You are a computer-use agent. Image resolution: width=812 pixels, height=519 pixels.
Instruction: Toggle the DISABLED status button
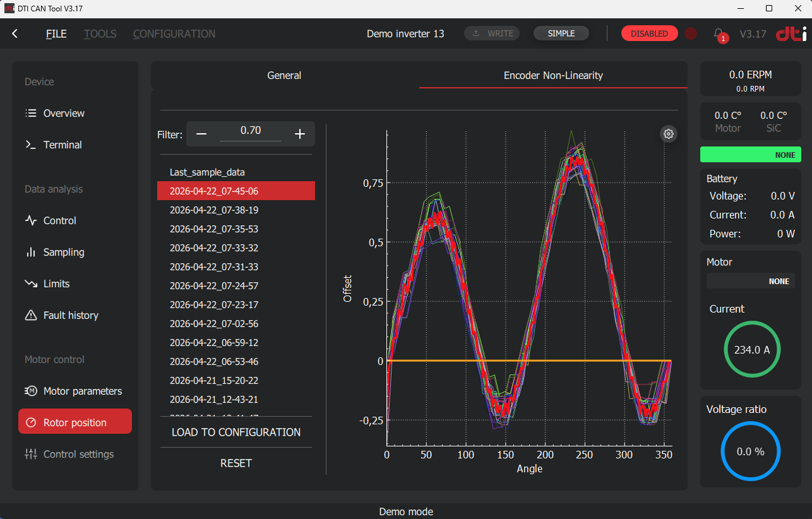(649, 33)
